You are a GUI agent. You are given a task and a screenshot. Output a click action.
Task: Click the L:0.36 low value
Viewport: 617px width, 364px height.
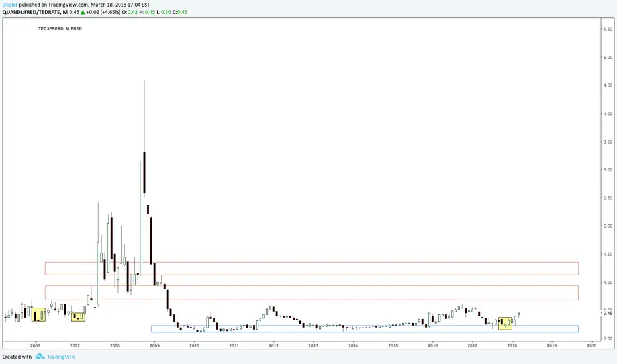(164, 12)
